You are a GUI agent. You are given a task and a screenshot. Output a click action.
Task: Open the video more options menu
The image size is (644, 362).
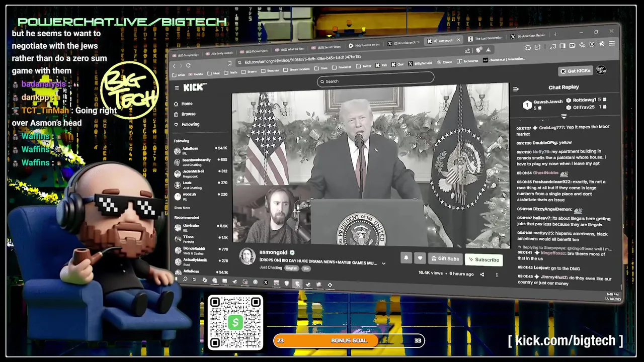point(497,275)
